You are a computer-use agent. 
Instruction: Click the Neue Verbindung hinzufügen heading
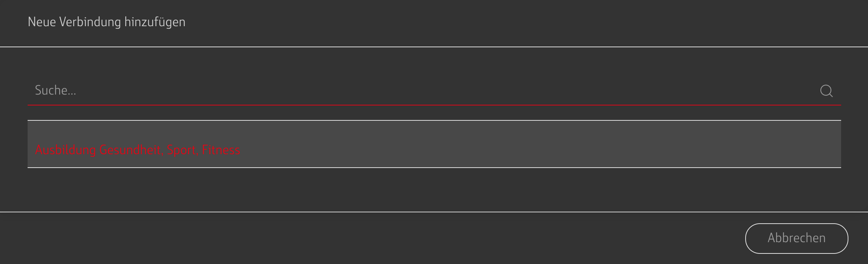[106, 22]
